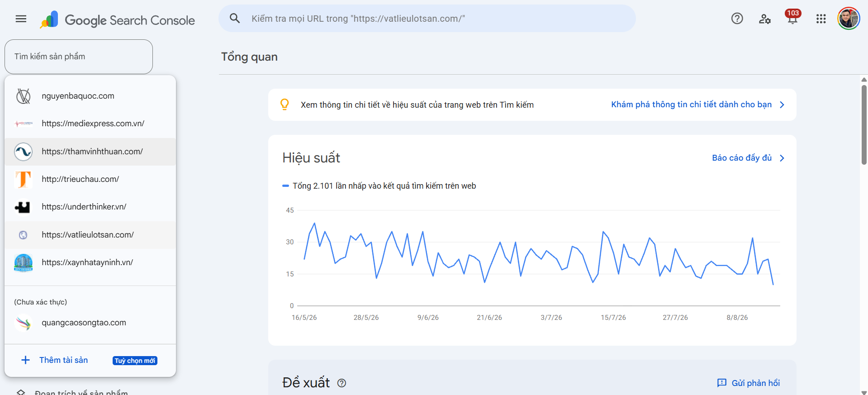The height and width of the screenshot is (395, 868).
Task: Open Khám phá thông tin chi tiết link
Action: [691, 105]
